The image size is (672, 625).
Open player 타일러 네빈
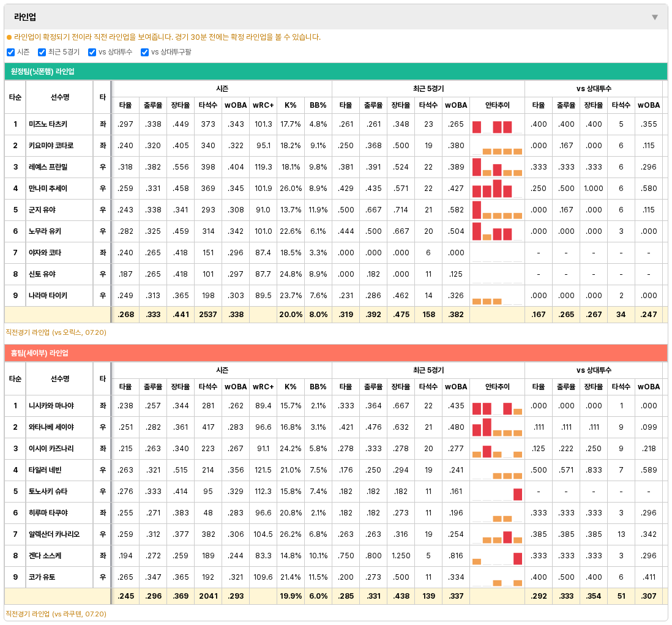click(x=45, y=470)
